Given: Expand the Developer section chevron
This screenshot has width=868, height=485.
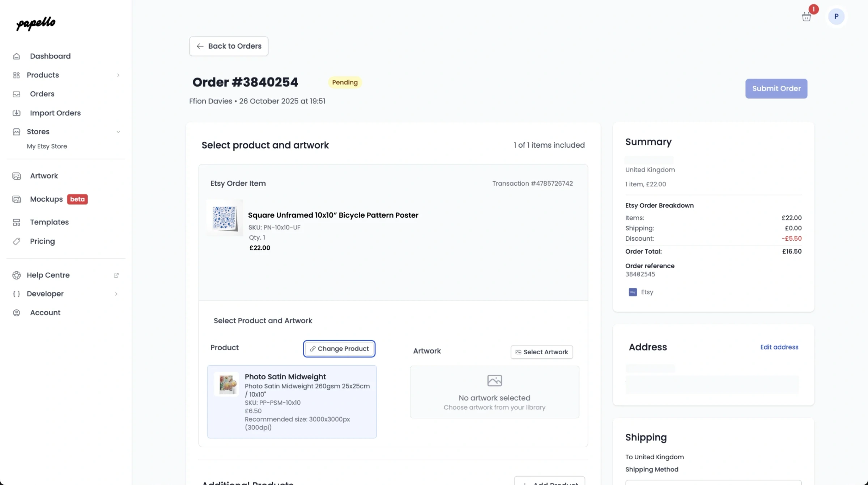Looking at the screenshot, I should pos(116,294).
